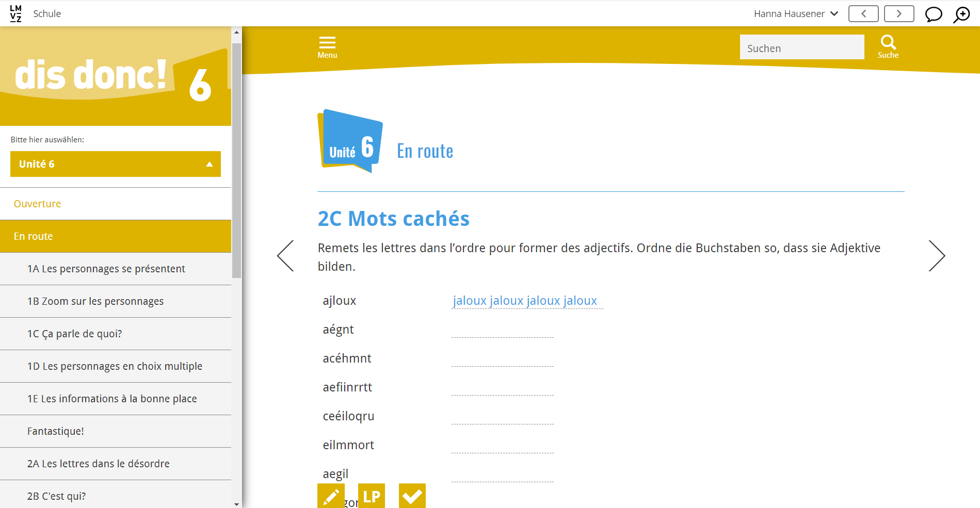Open the Hanna Hausener user dropdown
The height and width of the screenshot is (508, 980).
click(x=796, y=14)
